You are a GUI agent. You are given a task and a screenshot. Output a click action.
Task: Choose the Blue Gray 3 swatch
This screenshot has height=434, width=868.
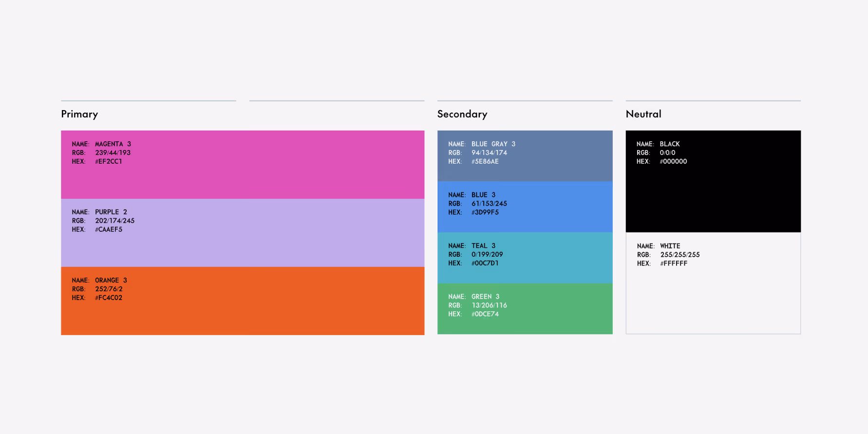point(525,156)
